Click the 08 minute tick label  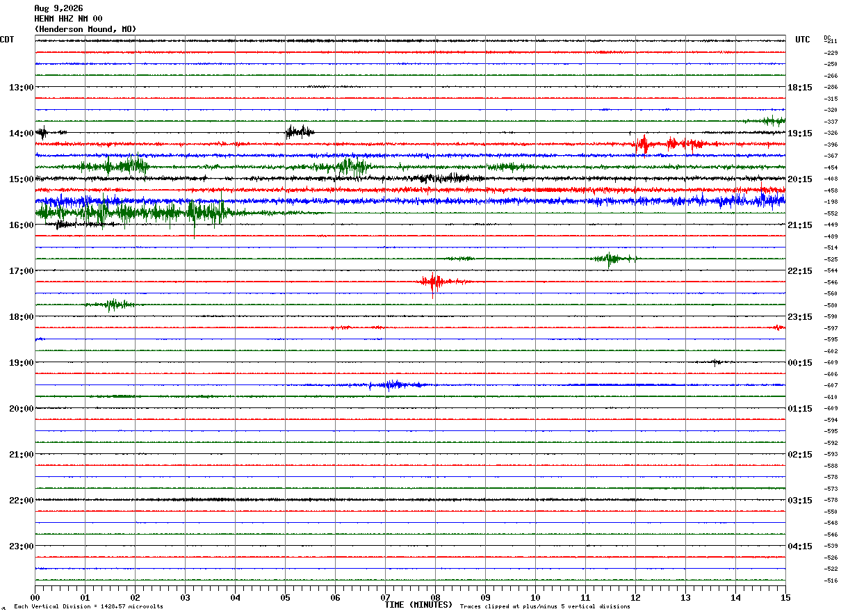(435, 597)
